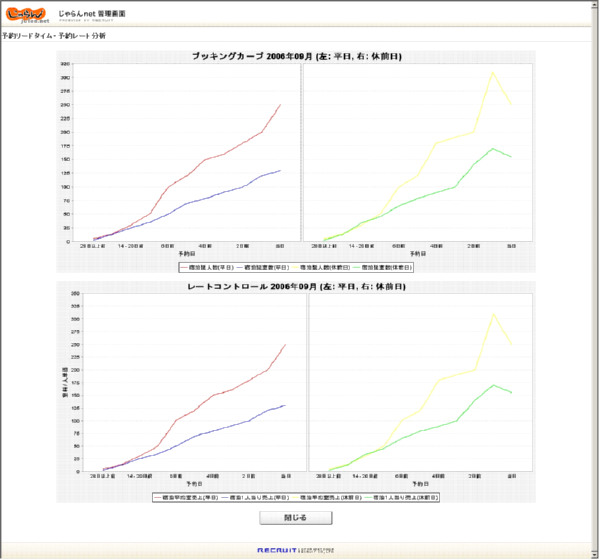Click first red legend entry under booking curve
The image size is (600, 560).
tap(203, 267)
